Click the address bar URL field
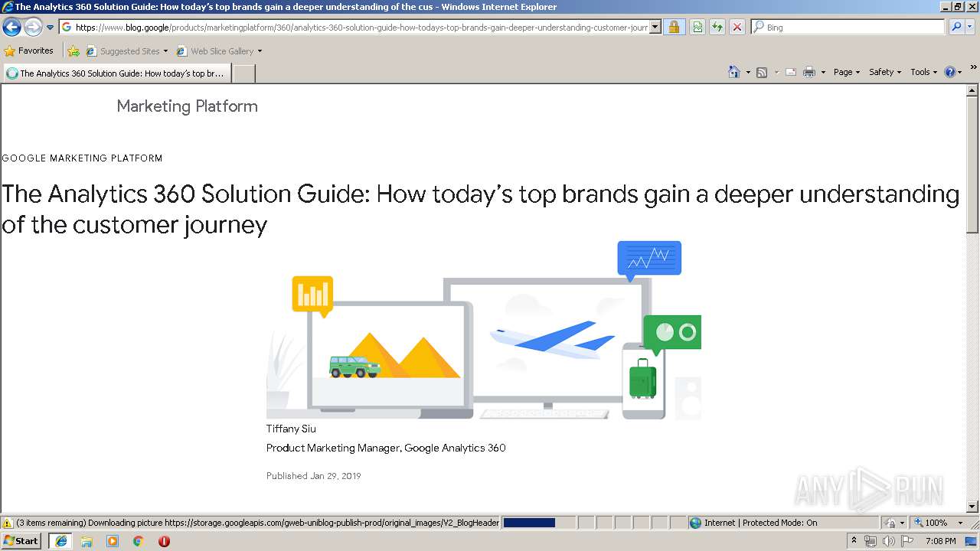 pos(354,28)
